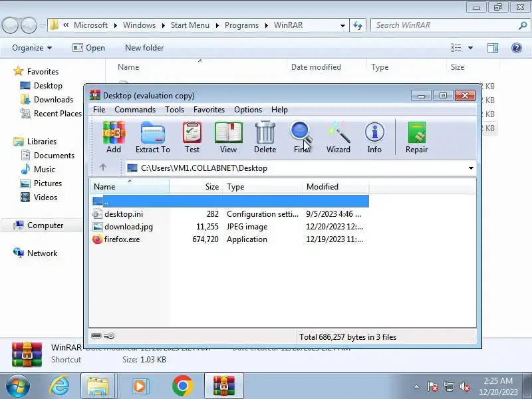The width and height of the screenshot is (532, 399).
Task: Open the Organize dropdown menu
Action: pyautogui.click(x=32, y=48)
